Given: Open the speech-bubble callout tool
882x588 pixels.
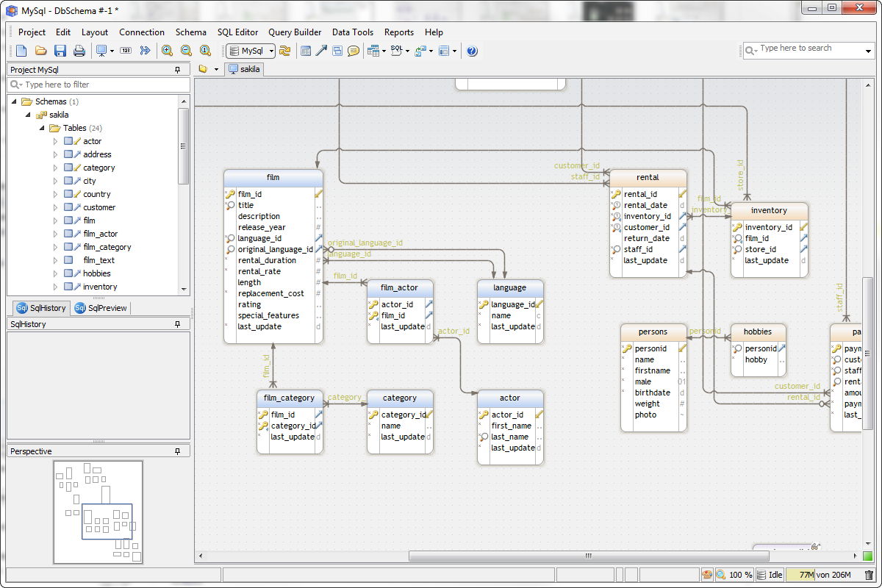Looking at the screenshot, I should 354,51.
